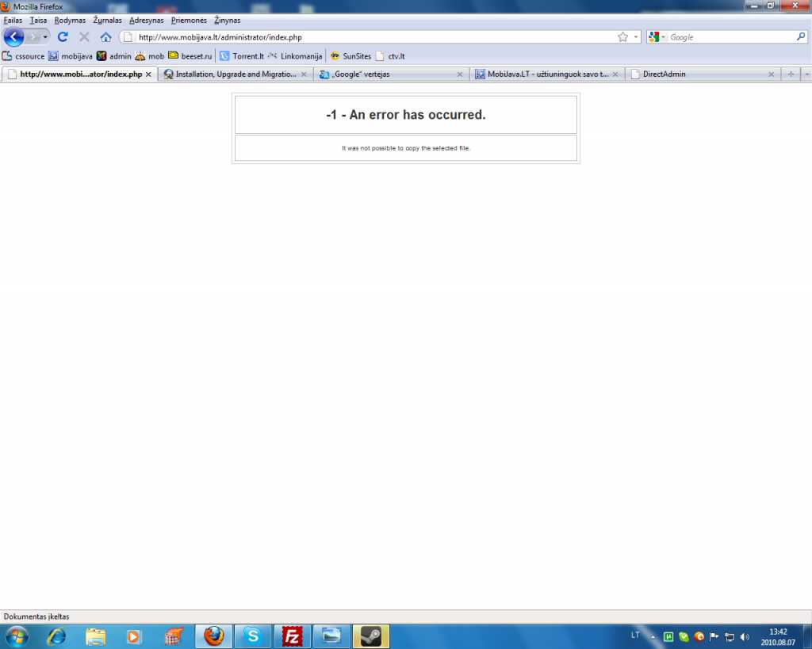The image size is (812, 649).
Task: Open the Žurnalas menu
Action: [x=107, y=20]
